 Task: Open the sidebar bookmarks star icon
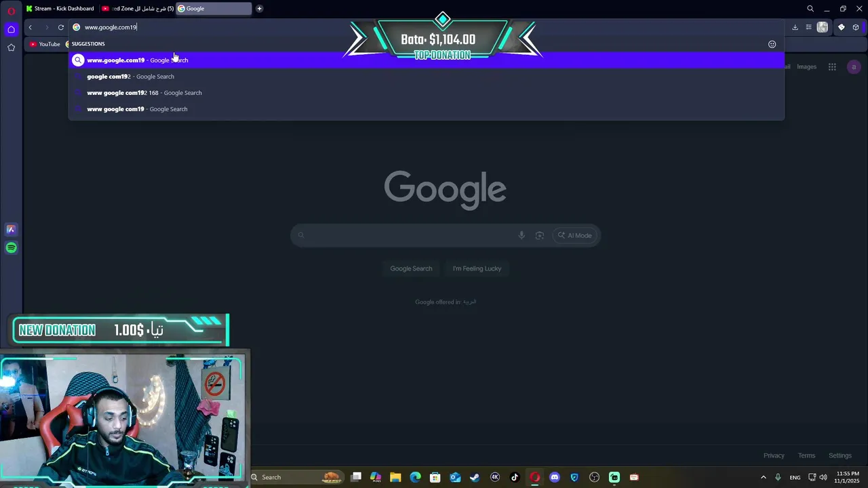pyautogui.click(x=11, y=47)
